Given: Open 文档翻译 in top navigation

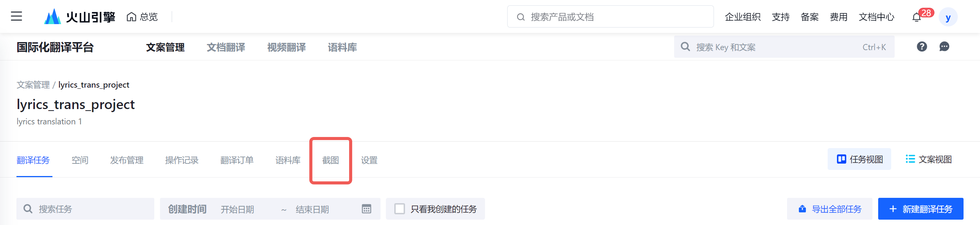Looking at the screenshot, I should pos(226,47).
